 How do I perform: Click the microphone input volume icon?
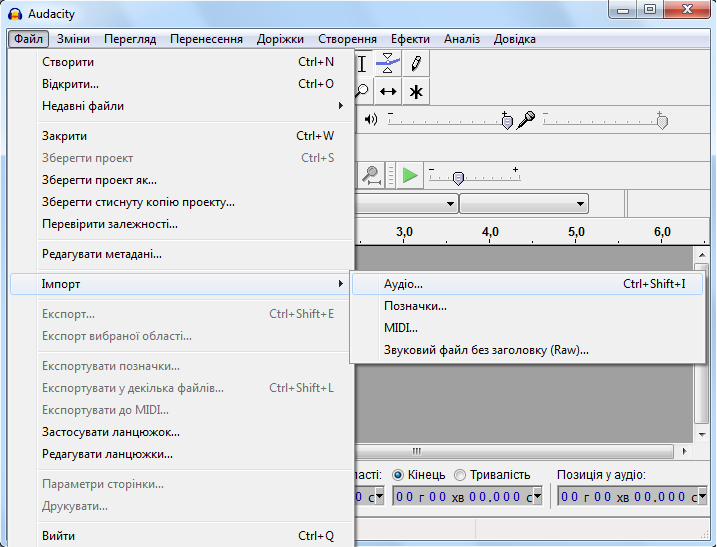coord(526,120)
